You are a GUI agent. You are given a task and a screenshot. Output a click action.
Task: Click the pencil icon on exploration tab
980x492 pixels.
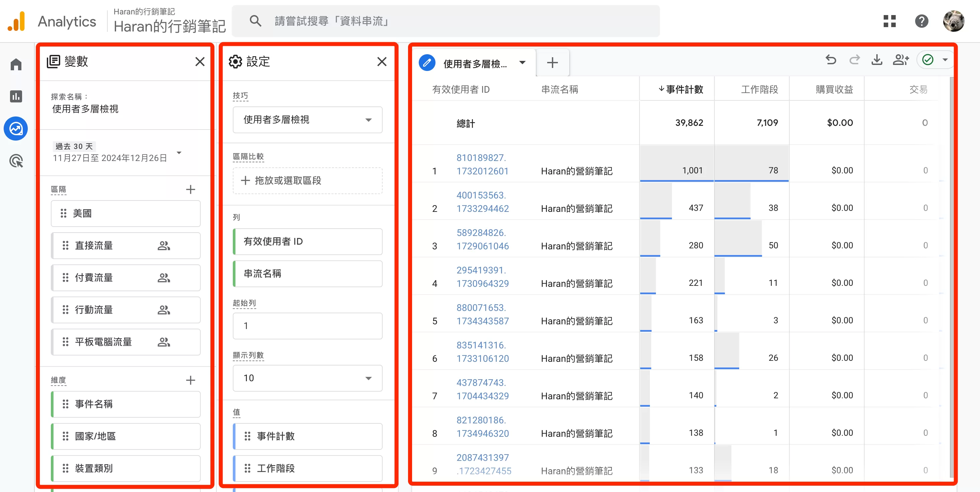pos(427,63)
